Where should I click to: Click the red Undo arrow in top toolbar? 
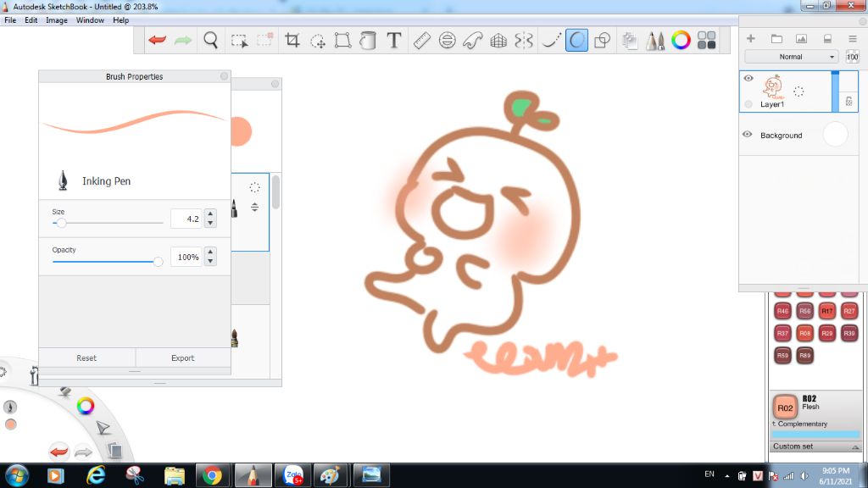pyautogui.click(x=157, y=40)
